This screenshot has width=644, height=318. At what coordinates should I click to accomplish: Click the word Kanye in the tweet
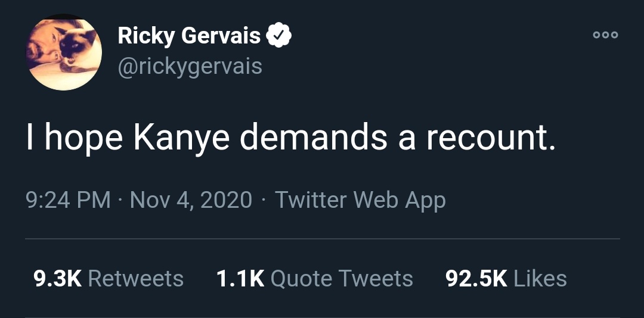tap(181, 139)
